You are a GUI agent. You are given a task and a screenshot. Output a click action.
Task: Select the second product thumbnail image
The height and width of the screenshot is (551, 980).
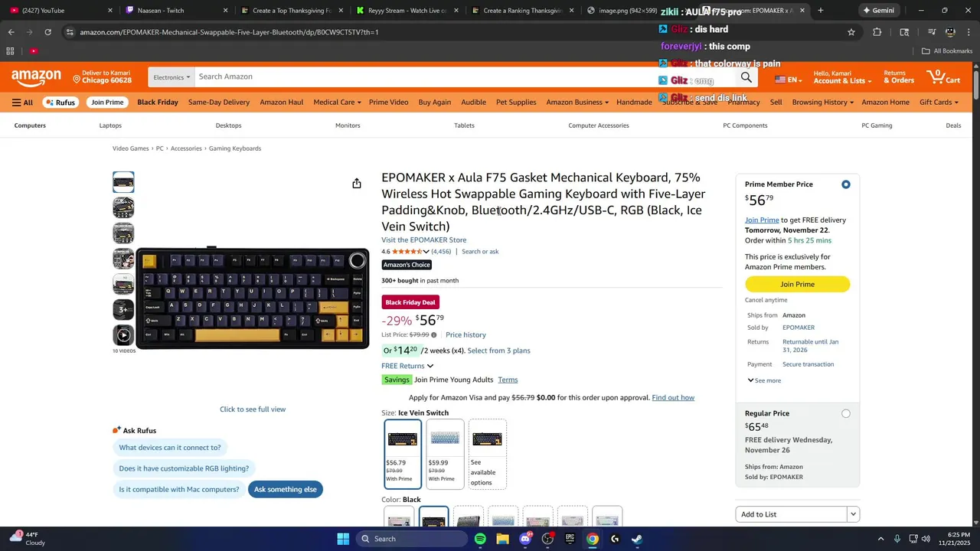click(123, 207)
